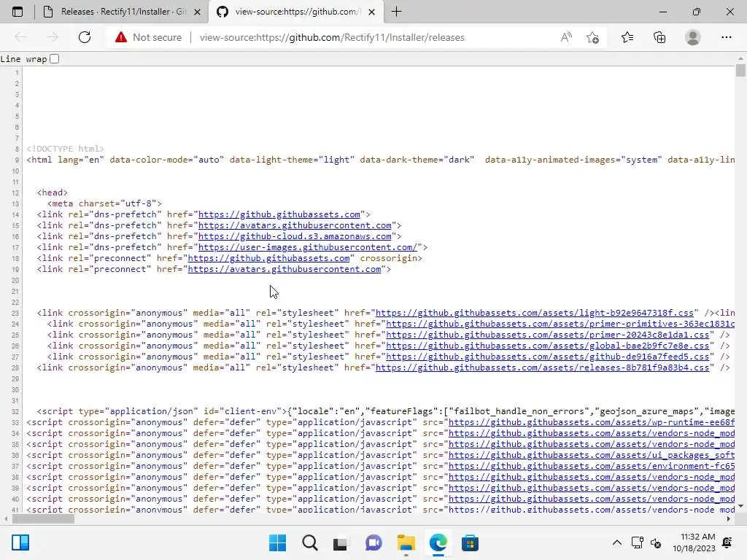Open wp-runtime script link on line 33
Image resolution: width=747 pixels, height=560 pixels.
[591, 422]
